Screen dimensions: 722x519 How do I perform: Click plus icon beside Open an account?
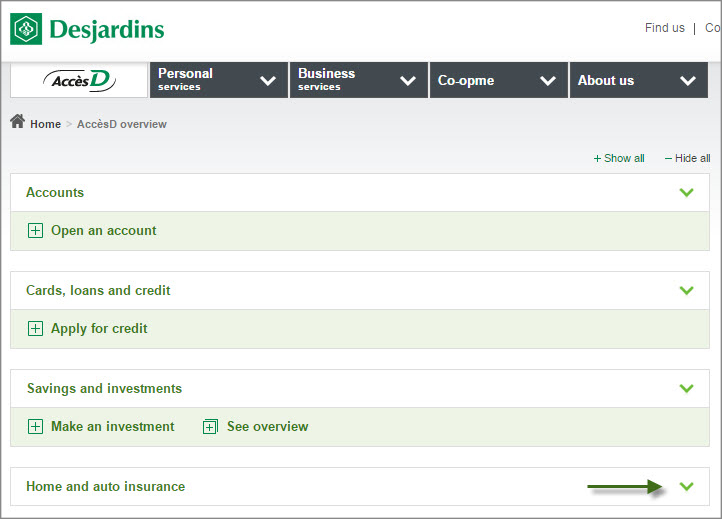tap(36, 231)
